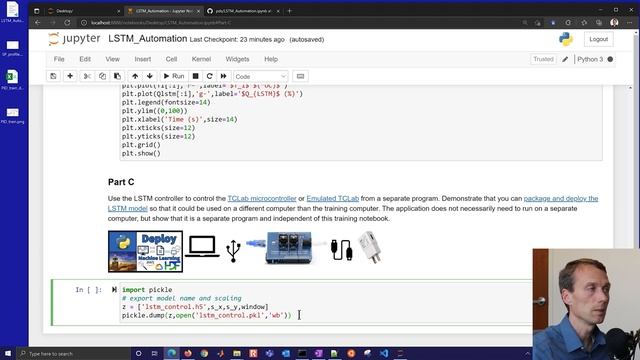Open Visual Studio Code in taskbar

[x=384, y=353]
